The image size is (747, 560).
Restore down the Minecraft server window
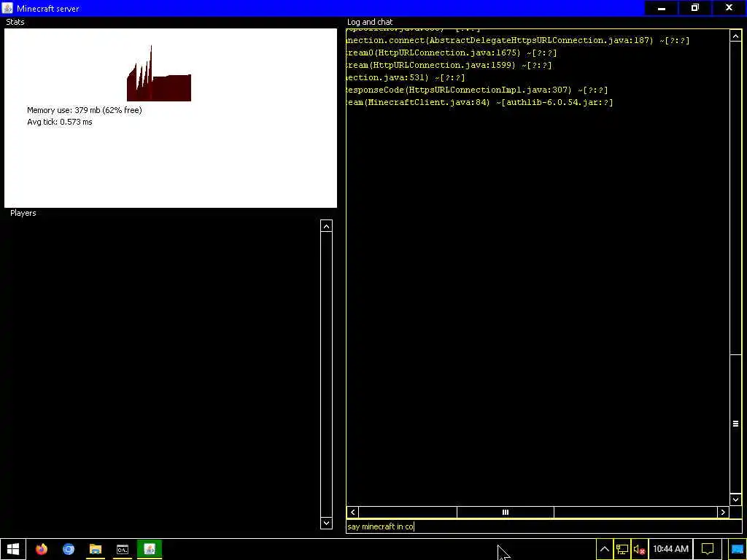click(695, 8)
